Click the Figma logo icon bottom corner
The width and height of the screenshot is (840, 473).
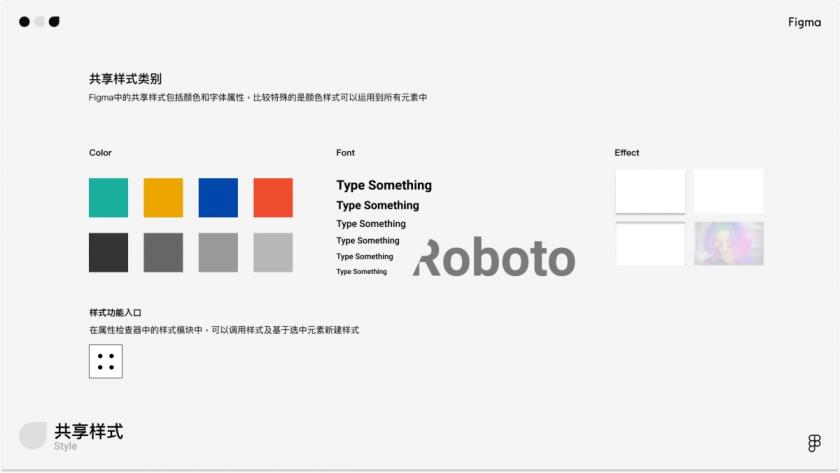[x=814, y=443]
